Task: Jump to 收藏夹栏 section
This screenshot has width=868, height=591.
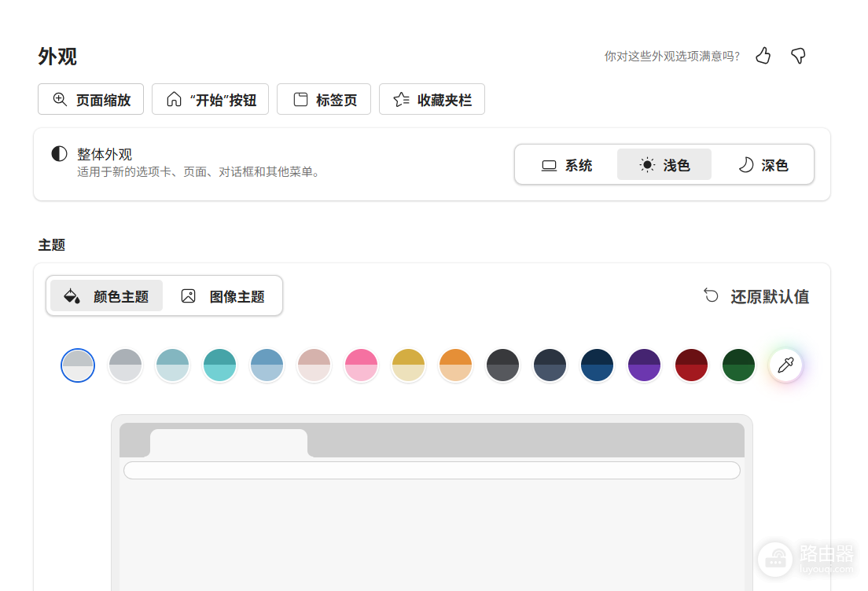Action: coord(432,100)
